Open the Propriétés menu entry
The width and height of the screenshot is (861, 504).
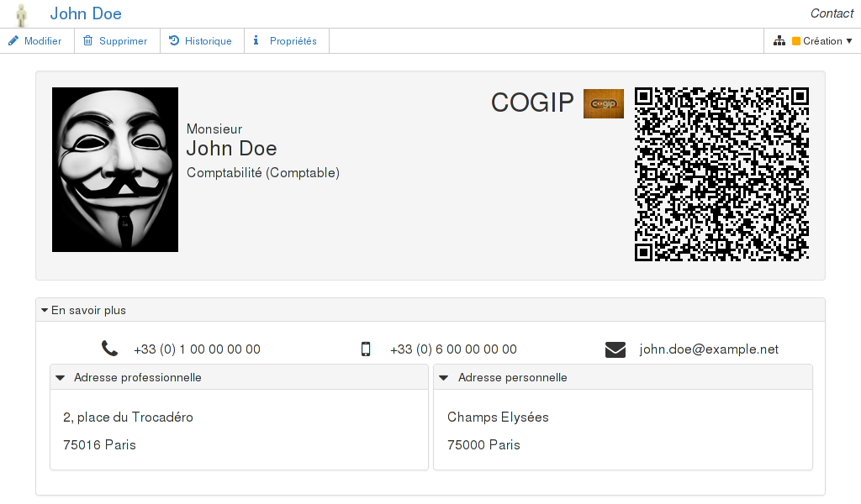click(x=287, y=41)
